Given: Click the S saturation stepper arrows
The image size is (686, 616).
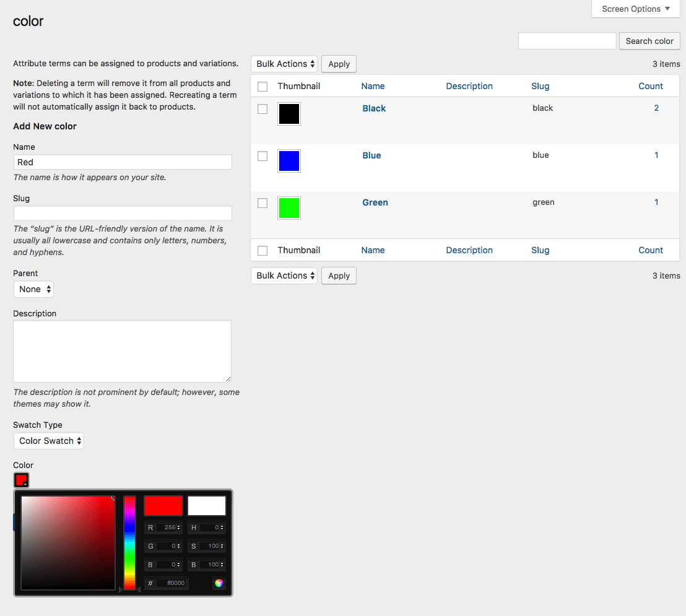Looking at the screenshot, I should (x=222, y=546).
